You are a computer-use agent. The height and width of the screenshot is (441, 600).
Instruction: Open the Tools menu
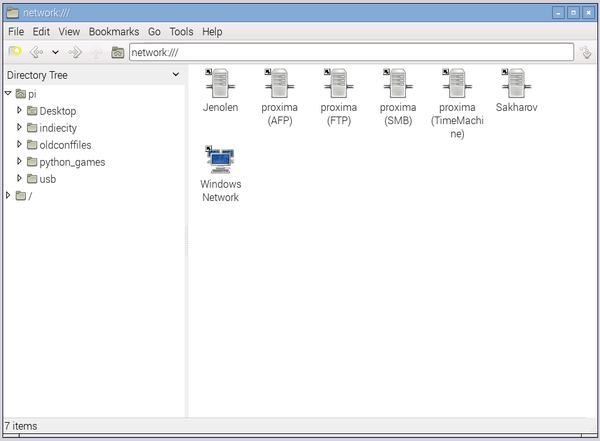181,32
